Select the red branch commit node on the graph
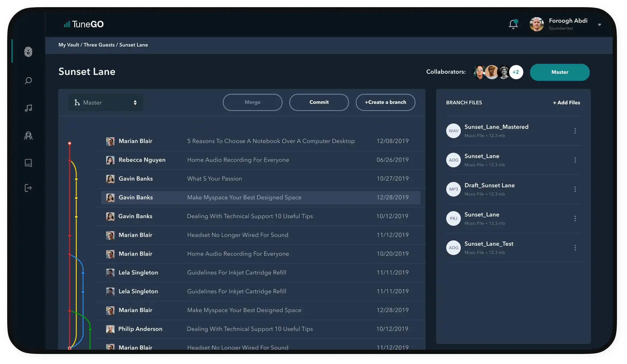The height and width of the screenshot is (364, 627). click(69, 143)
